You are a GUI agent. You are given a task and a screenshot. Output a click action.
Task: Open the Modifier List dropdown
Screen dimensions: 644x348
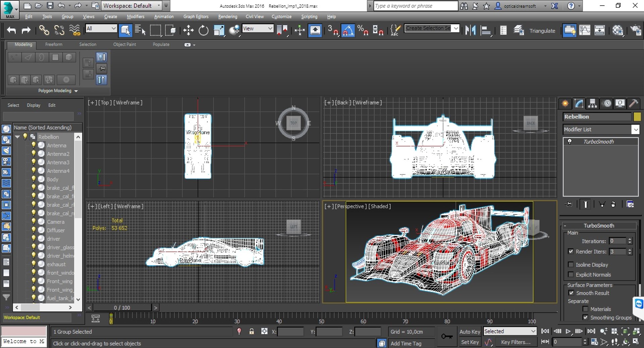[x=601, y=130]
